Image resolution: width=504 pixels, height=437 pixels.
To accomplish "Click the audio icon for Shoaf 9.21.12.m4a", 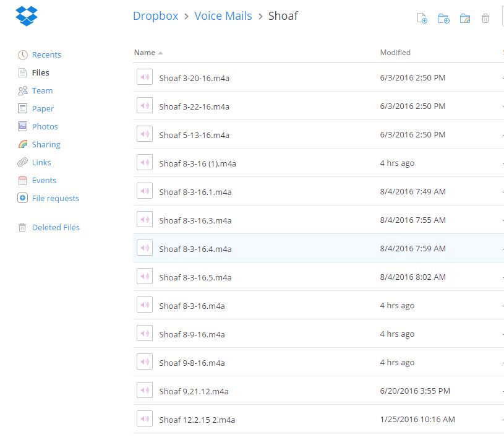I will point(145,391).
